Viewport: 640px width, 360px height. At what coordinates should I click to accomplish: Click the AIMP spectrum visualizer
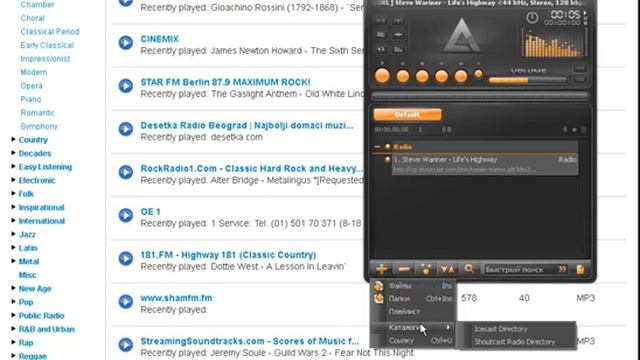pos(554,43)
